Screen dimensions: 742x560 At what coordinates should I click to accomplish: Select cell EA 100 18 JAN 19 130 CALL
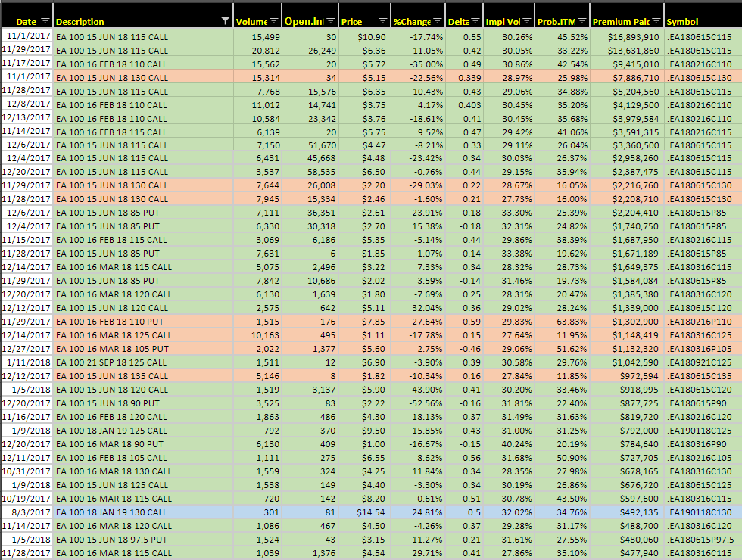143,512
